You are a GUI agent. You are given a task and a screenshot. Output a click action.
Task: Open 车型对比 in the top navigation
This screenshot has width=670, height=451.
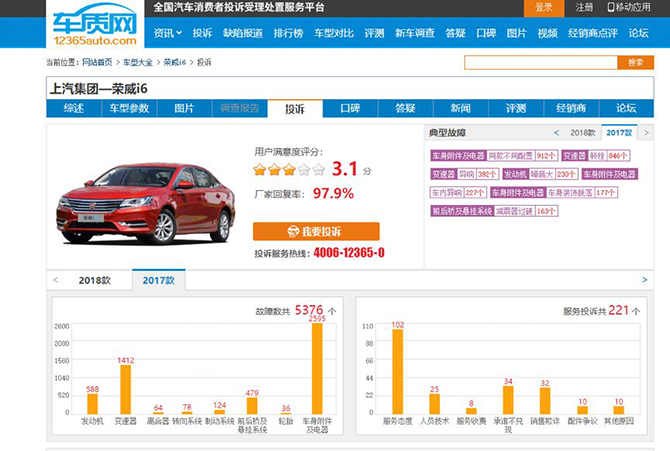[x=334, y=33]
